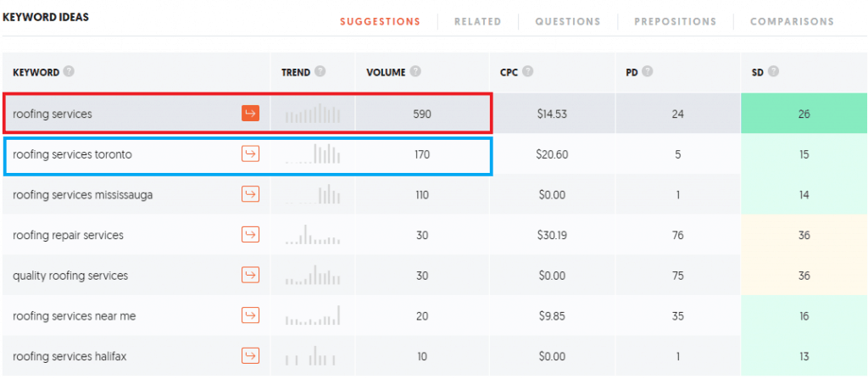Click help icon next to SD header
This screenshot has width=868, height=379.
[773, 71]
